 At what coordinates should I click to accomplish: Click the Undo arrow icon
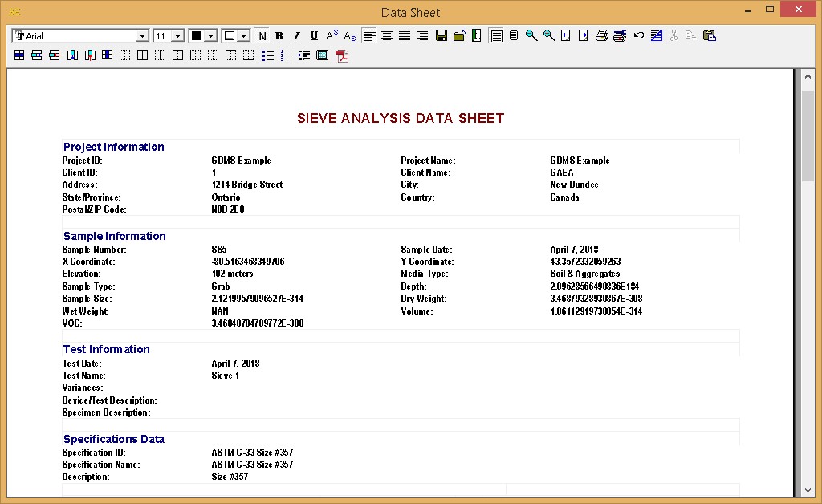coord(639,36)
